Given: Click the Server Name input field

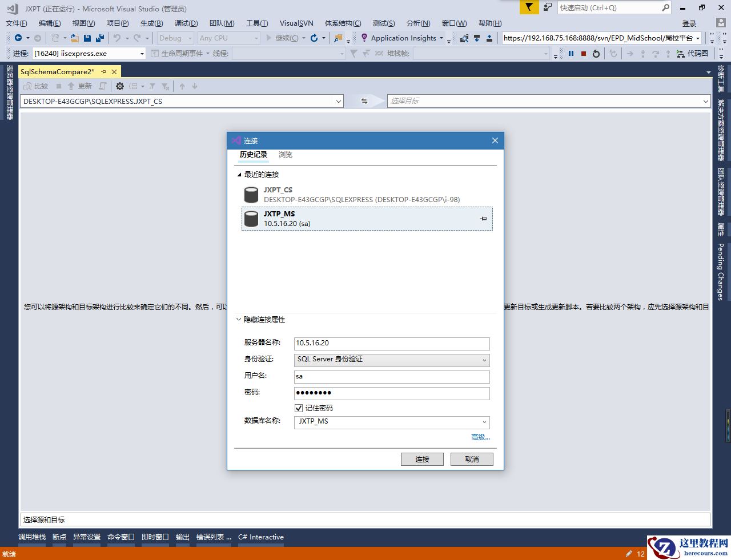Looking at the screenshot, I should pyautogui.click(x=392, y=344).
